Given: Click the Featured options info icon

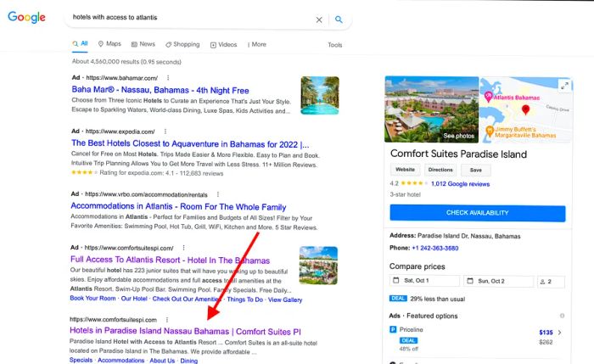Looking at the screenshot, I should click(x=562, y=316).
